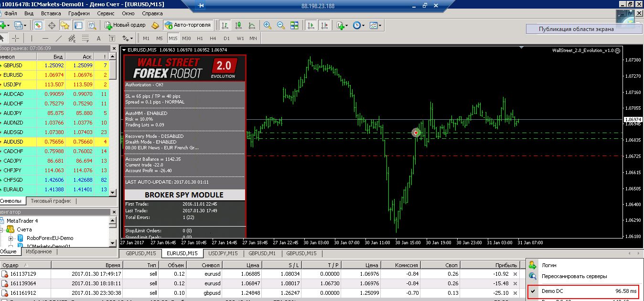644x301 pixels.
Task: Switch timeframe to M1
Action: click(146, 38)
